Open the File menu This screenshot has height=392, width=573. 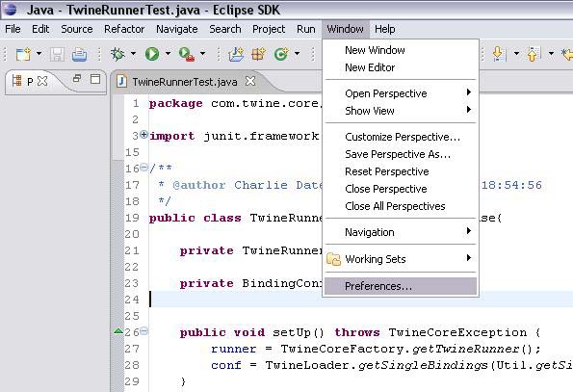(x=13, y=29)
